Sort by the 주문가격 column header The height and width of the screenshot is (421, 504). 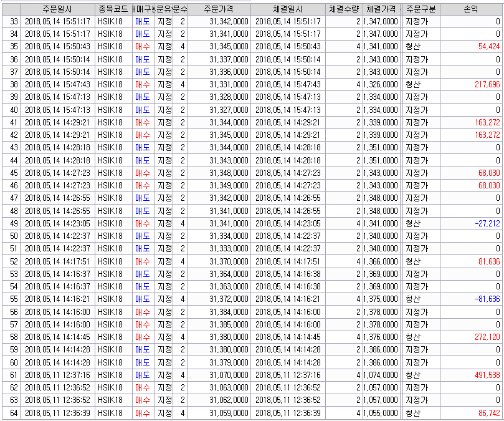pyautogui.click(x=220, y=9)
